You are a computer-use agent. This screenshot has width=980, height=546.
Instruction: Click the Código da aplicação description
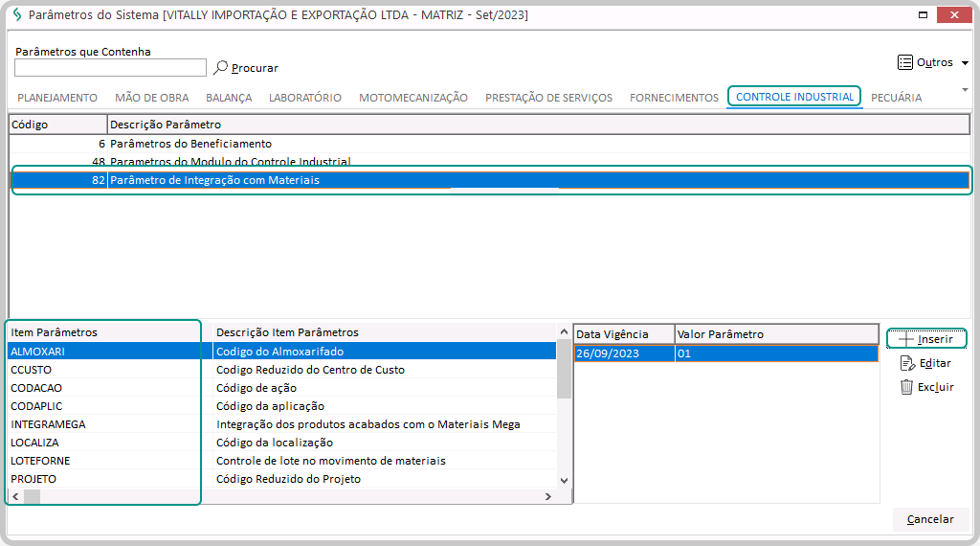point(270,406)
